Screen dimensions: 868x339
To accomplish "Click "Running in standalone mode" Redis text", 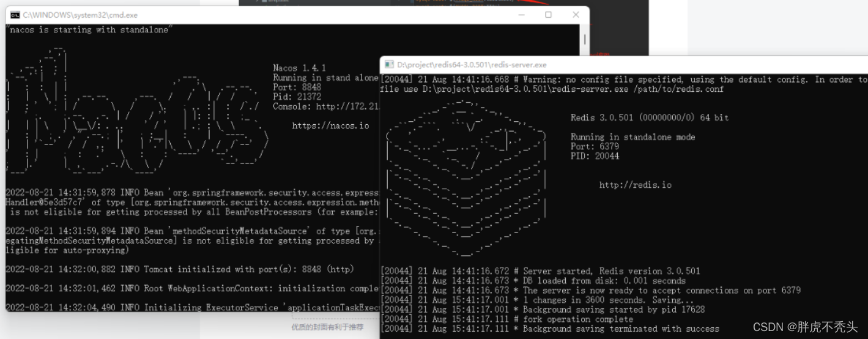I will tap(632, 137).
